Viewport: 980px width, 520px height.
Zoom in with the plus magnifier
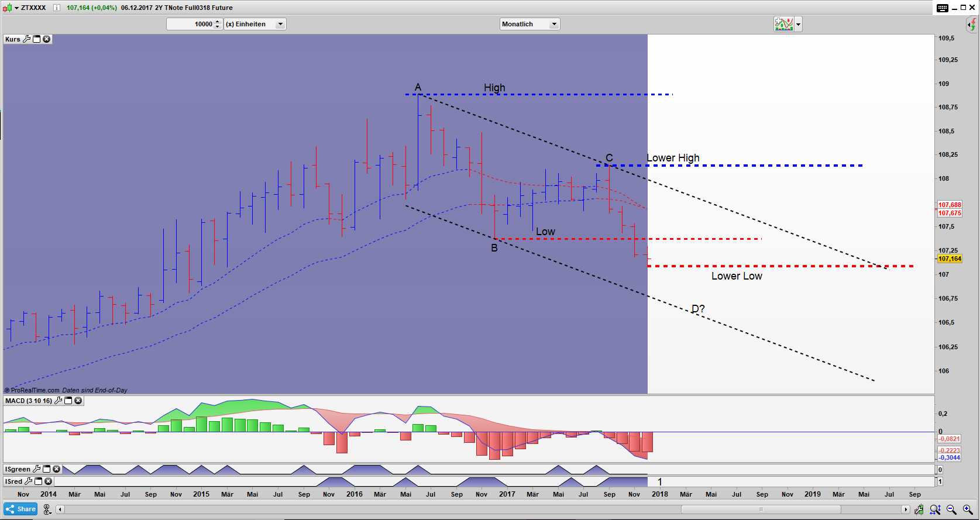pyautogui.click(x=968, y=509)
